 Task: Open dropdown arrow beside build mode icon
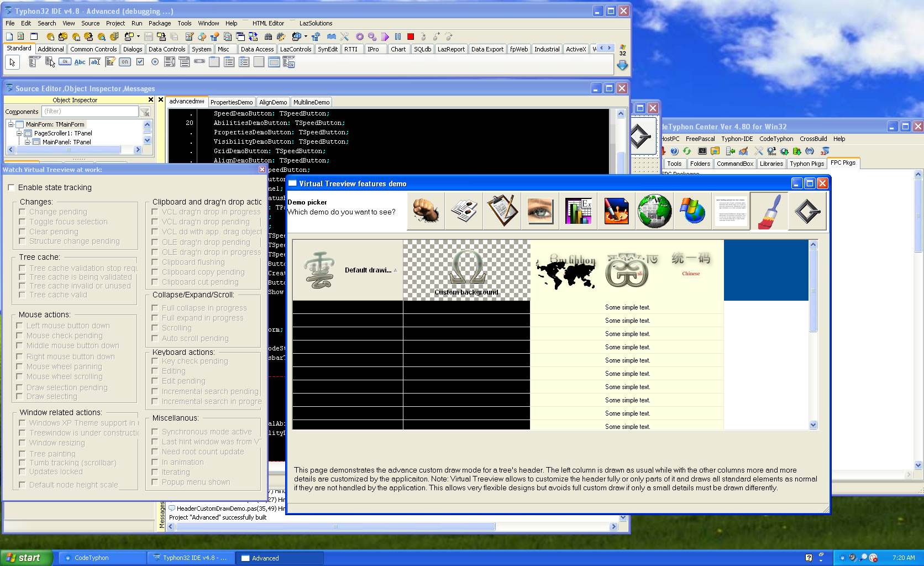click(x=306, y=36)
